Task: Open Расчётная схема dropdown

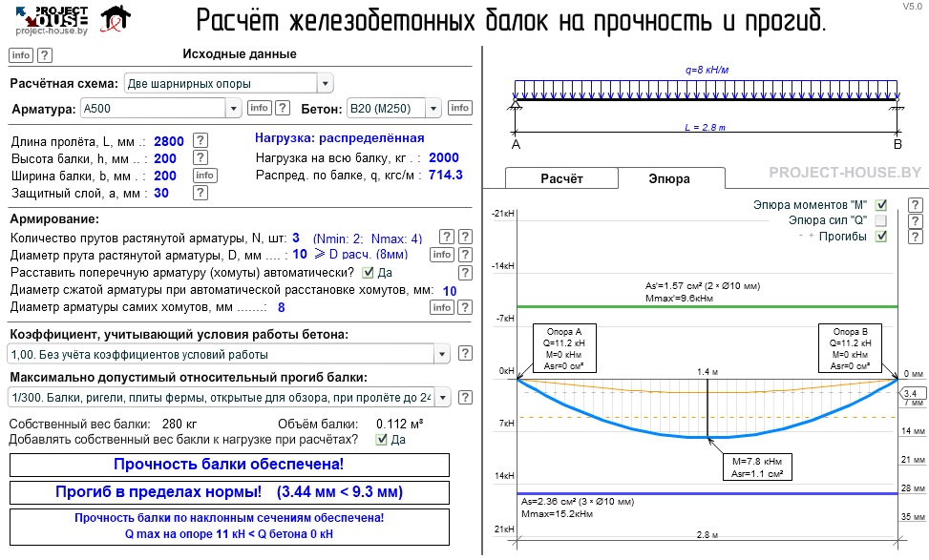Action: coord(229,83)
